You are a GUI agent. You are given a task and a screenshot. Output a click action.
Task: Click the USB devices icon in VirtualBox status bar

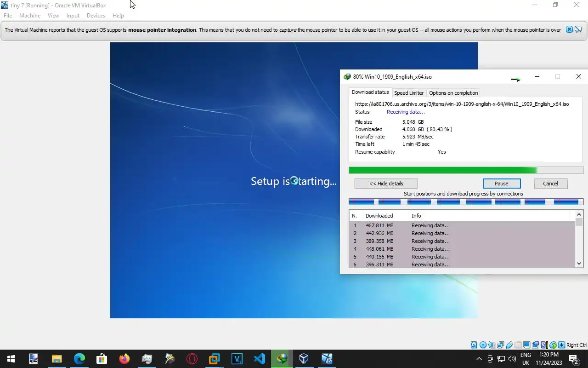coord(509,345)
